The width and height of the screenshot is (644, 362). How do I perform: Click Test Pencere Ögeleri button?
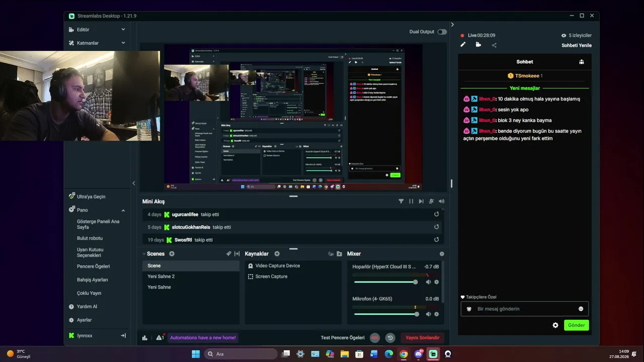tap(343, 338)
